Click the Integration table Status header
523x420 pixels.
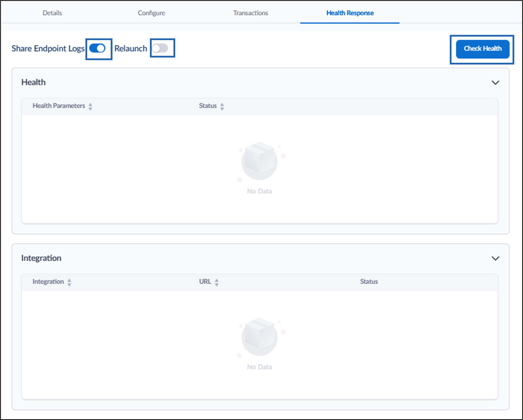369,281
